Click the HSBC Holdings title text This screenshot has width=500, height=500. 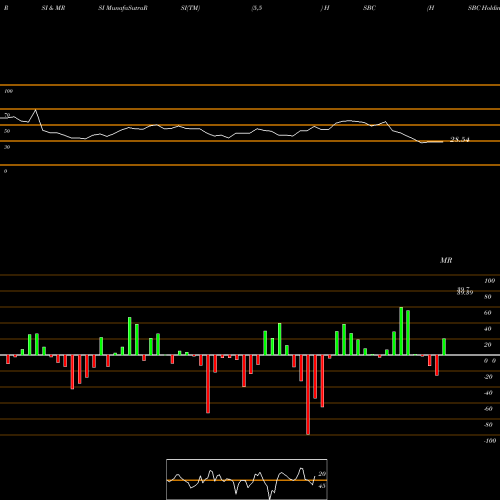coord(483,8)
